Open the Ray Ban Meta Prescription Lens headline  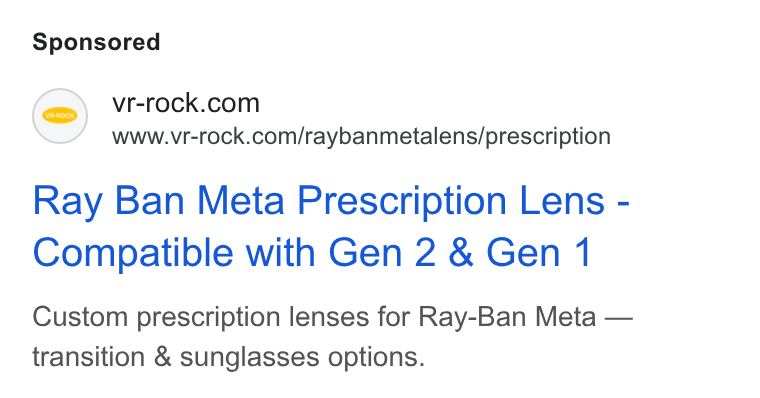(331, 226)
